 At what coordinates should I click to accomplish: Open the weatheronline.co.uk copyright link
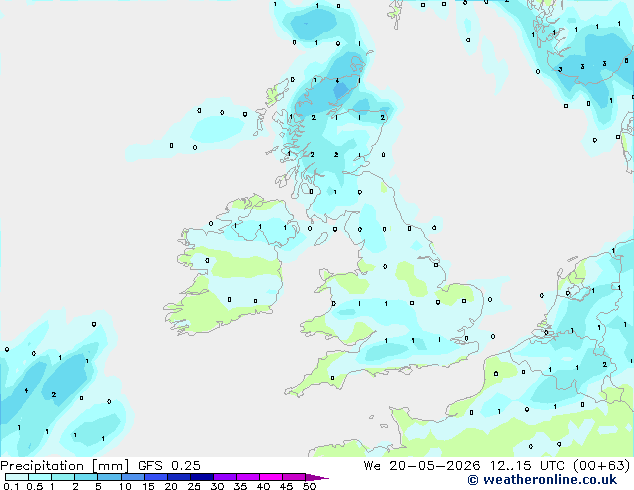(542, 480)
